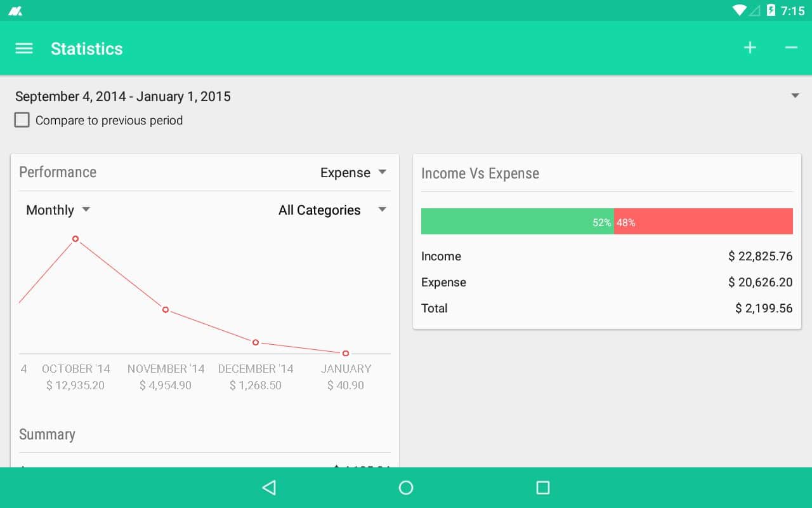Tap the date range text
Image resolution: width=812 pixels, height=508 pixels.
click(x=123, y=97)
